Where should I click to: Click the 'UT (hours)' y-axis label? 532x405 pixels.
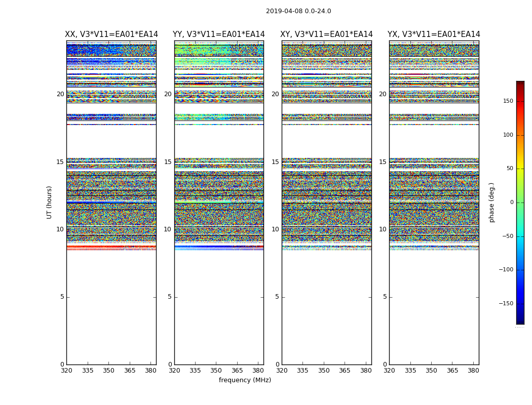(49, 202)
